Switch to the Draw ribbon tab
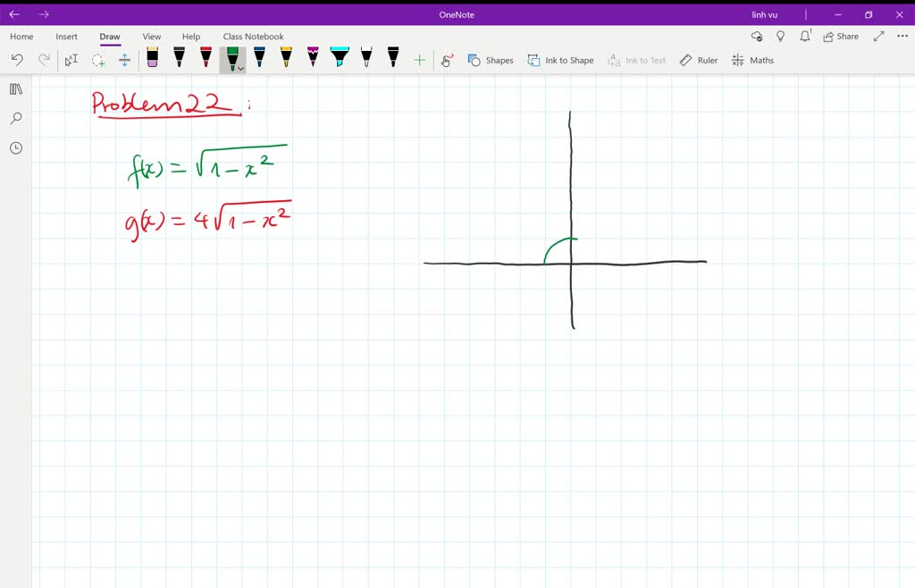This screenshot has width=915, height=588. click(x=109, y=36)
